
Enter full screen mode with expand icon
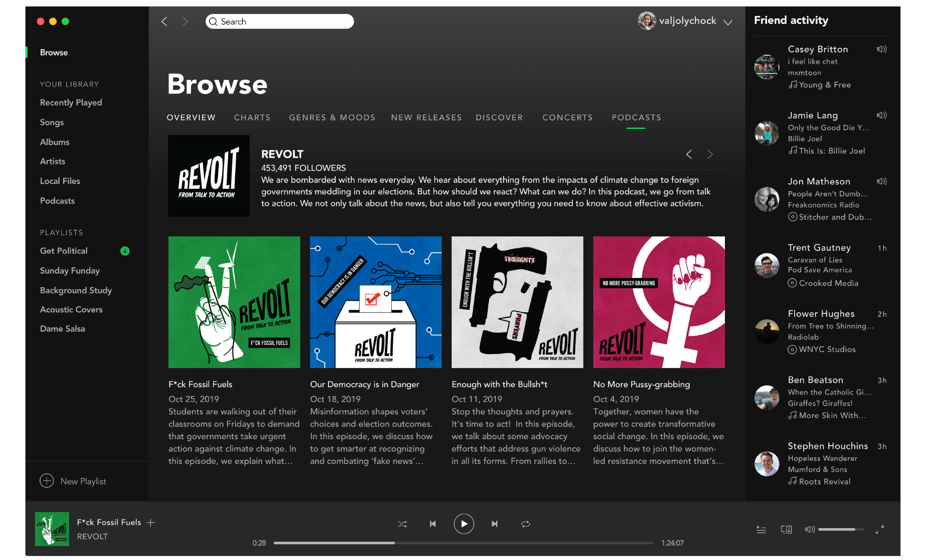[x=880, y=530]
